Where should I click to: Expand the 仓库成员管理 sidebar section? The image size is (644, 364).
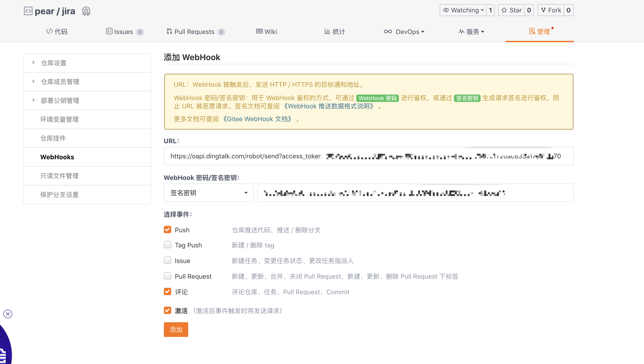[x=34, y=81]
